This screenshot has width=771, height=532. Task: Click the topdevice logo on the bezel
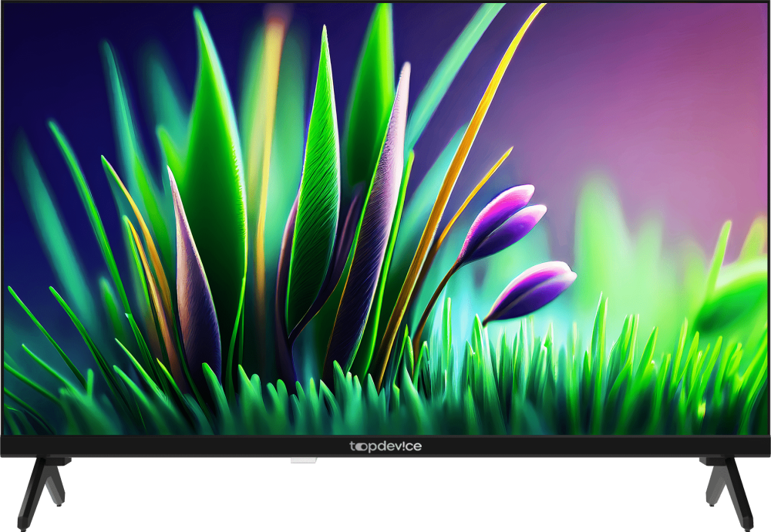click(385, 446)
